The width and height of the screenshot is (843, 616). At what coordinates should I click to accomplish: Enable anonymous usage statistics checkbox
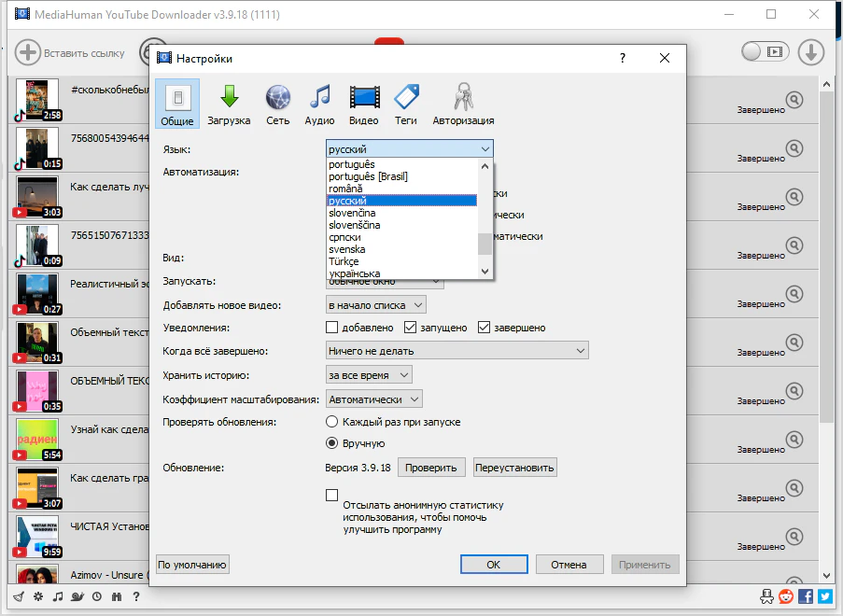[331, 496]
